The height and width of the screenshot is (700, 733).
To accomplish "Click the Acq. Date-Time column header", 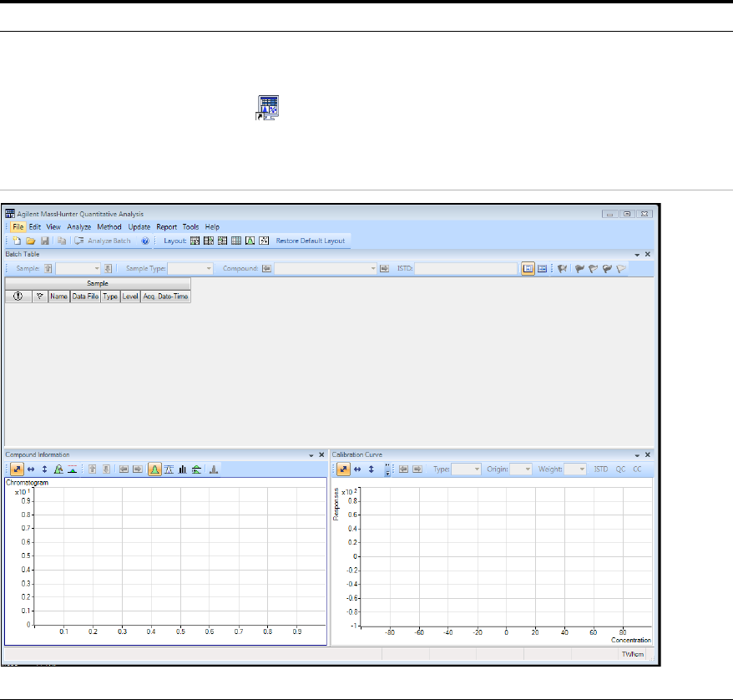I will point(165,297).
